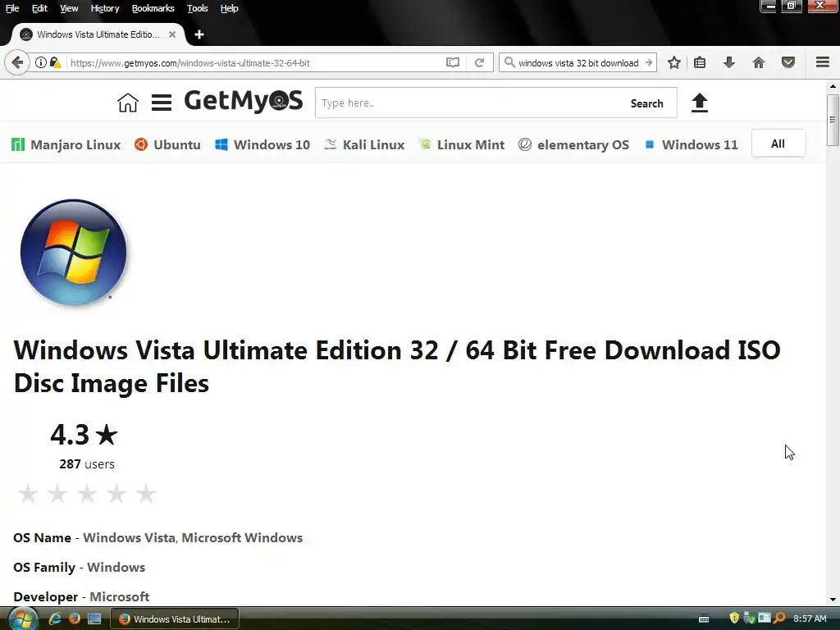
Task: Open the elementary OS category link
Action: pyautogui.click(x=573, y=144)
